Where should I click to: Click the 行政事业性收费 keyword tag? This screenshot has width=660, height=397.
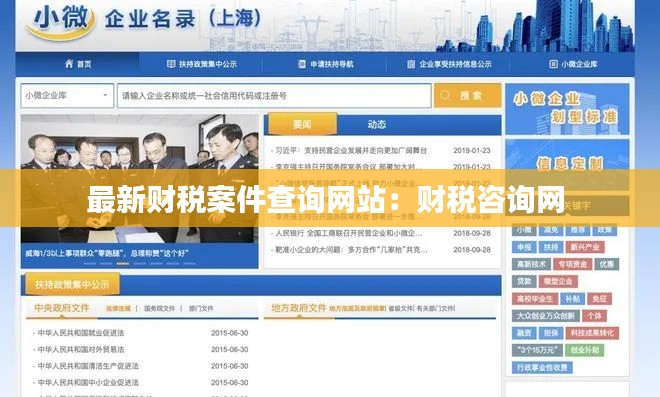click(542, 368)
